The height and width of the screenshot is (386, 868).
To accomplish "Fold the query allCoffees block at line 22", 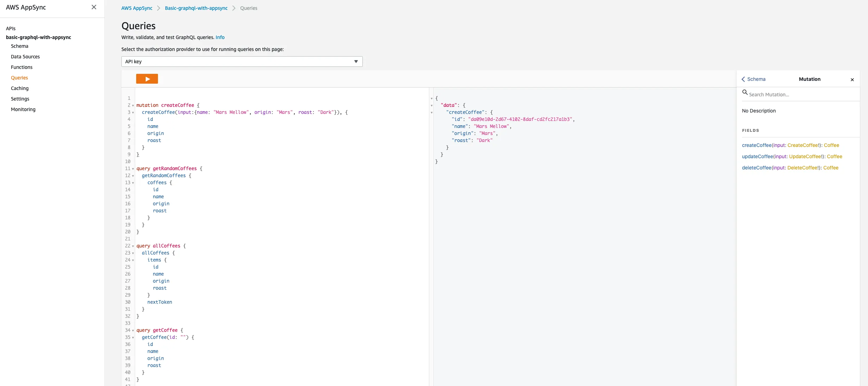I will (133, 246).
